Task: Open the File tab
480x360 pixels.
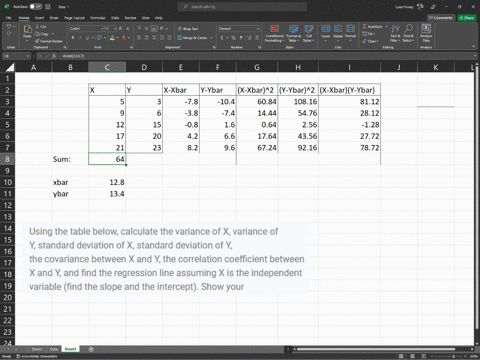Action: (9, 18)
